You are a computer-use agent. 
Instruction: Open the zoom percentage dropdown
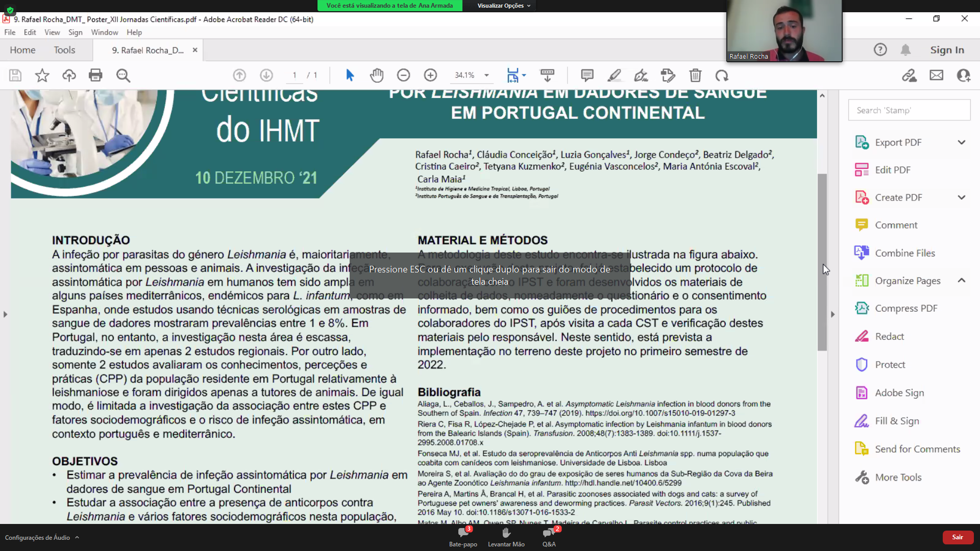coord(486,76)
